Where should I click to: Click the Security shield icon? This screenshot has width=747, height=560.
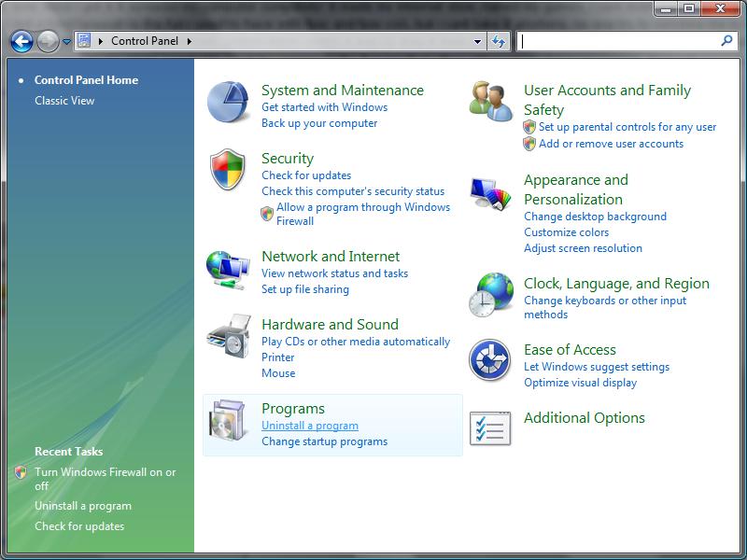coord(228,170)
